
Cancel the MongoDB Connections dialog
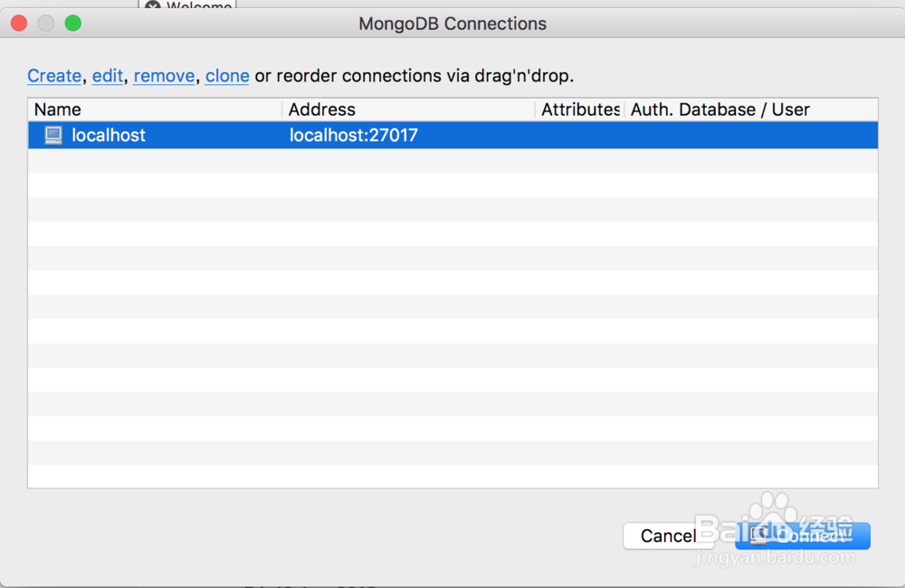pyautogui.click(x=668, y=536)
